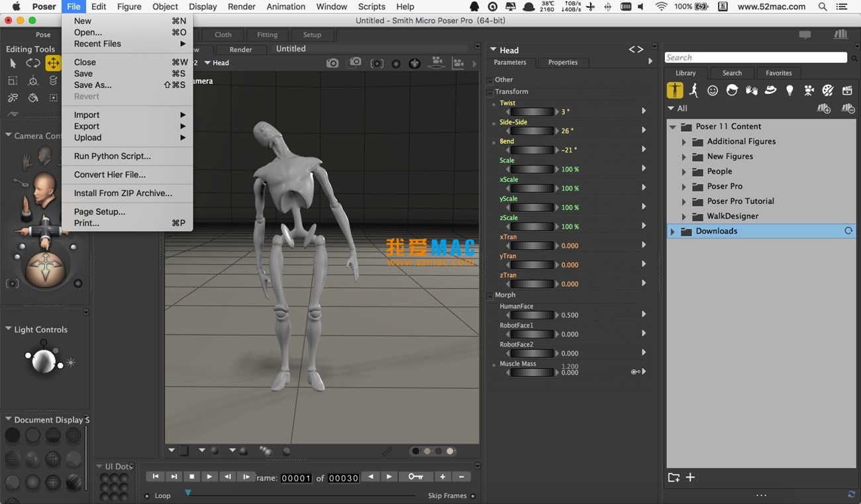Open the Hair category icon

click(732, 90)
